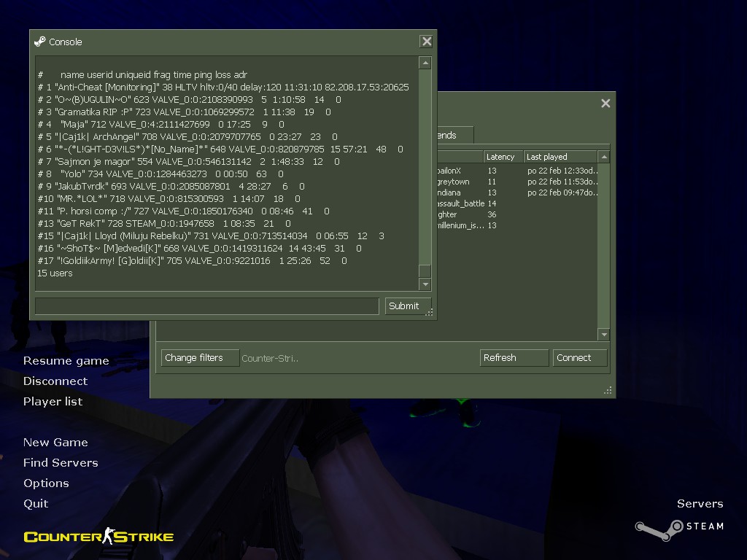Focus the console command input field
The image size is (747, 560).
[206, 306]
